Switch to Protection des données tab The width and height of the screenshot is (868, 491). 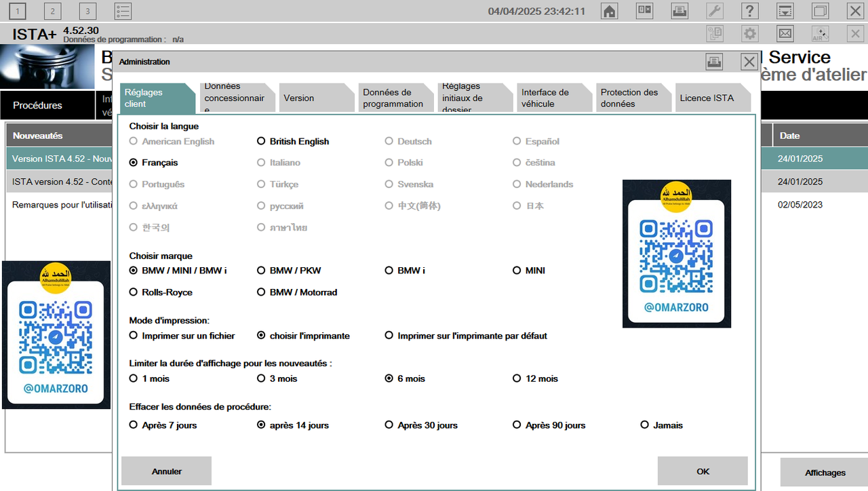click(x=634, y=98)
